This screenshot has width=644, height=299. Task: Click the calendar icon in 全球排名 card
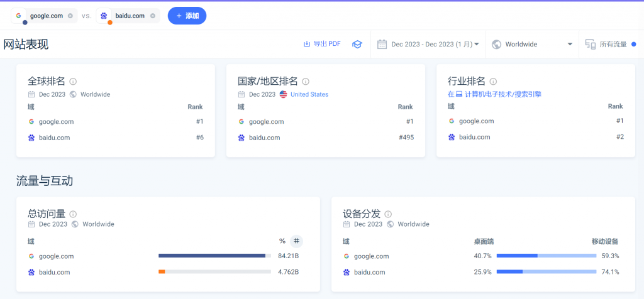(x=31, y=94)
